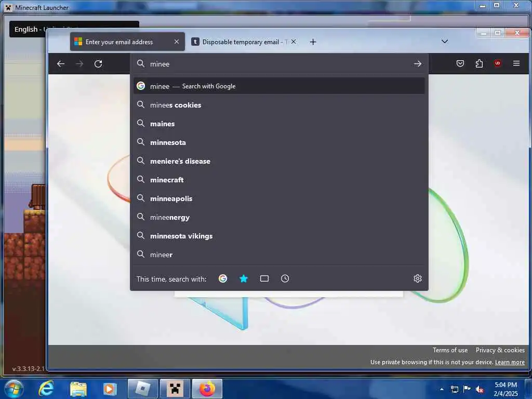This screenshot has height=399, width=532.
Task: Open the 'Terms of use' link
Action: point(450,350)
